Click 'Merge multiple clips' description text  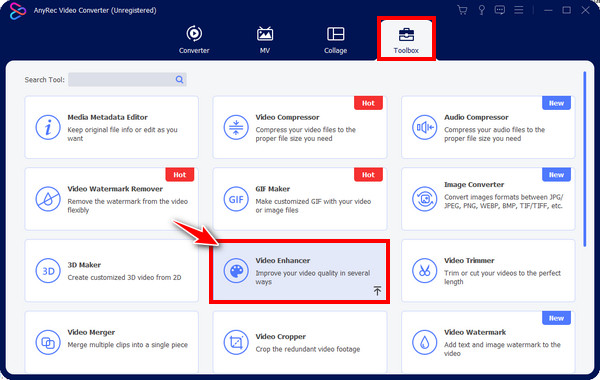127,345
